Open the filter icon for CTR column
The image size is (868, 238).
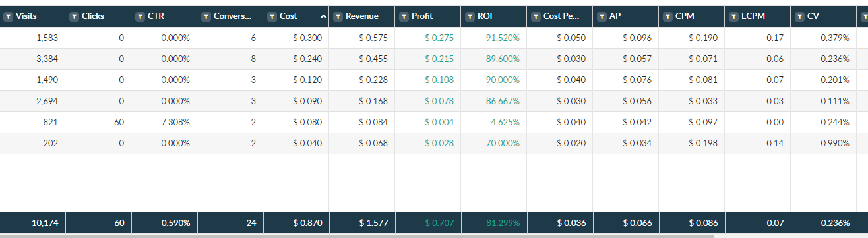(140, 16)
